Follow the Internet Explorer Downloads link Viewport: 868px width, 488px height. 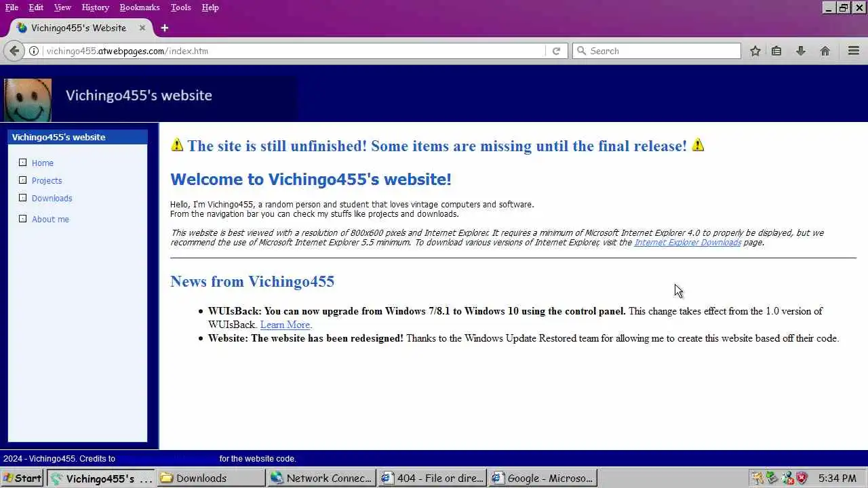[688, 243]
